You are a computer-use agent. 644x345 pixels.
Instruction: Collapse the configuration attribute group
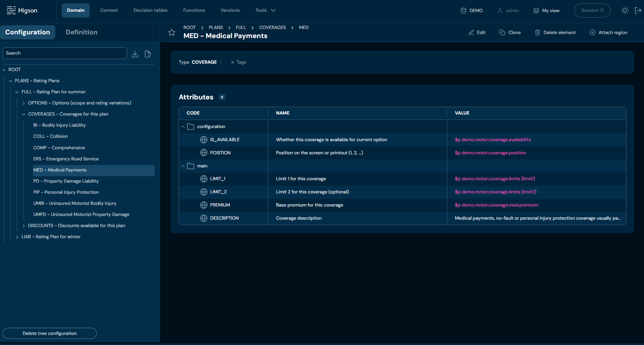(x=183, y=127)
